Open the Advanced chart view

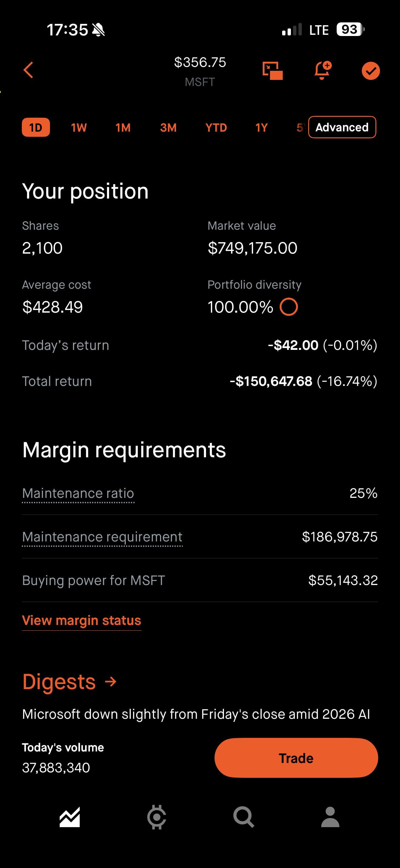tap(342, 127)
